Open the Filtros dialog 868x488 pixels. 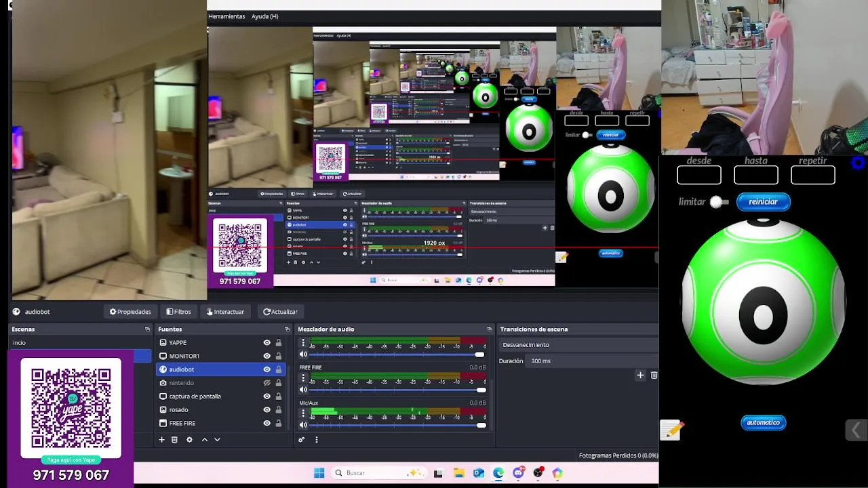[179, 312]
